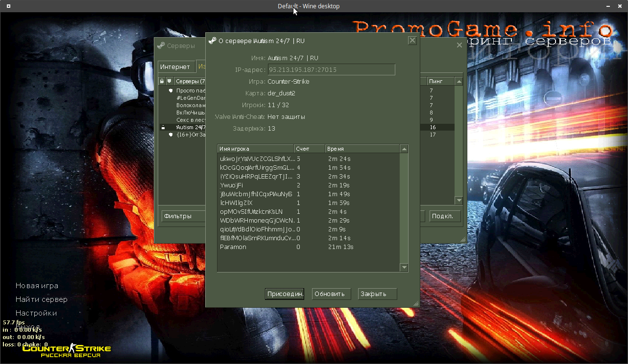Select player row 'qioLttjYdBdlOioFhhmmJJo...'
The height and width of the screenshot is (364, 628).
coord(309,229)
